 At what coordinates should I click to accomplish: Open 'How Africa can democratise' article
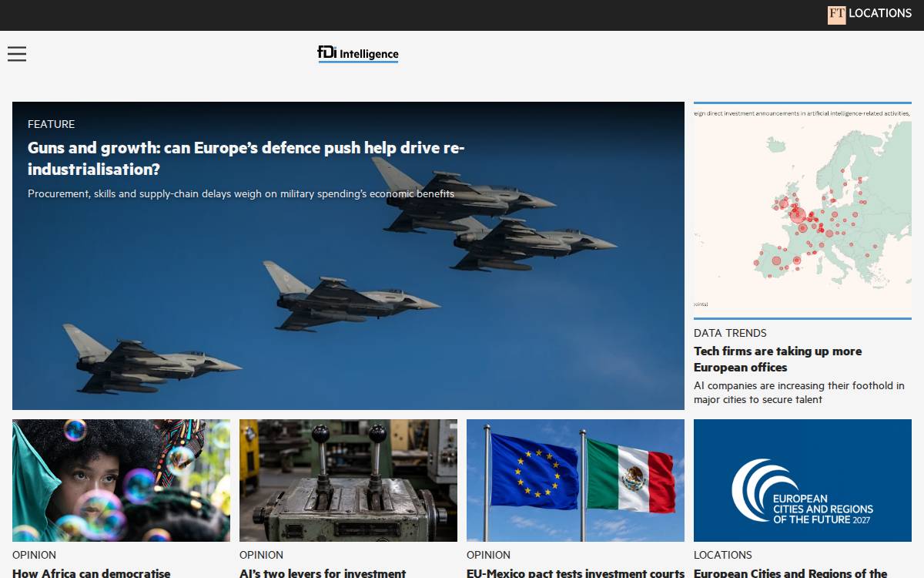pyautogui.click(x=92, y=573)
